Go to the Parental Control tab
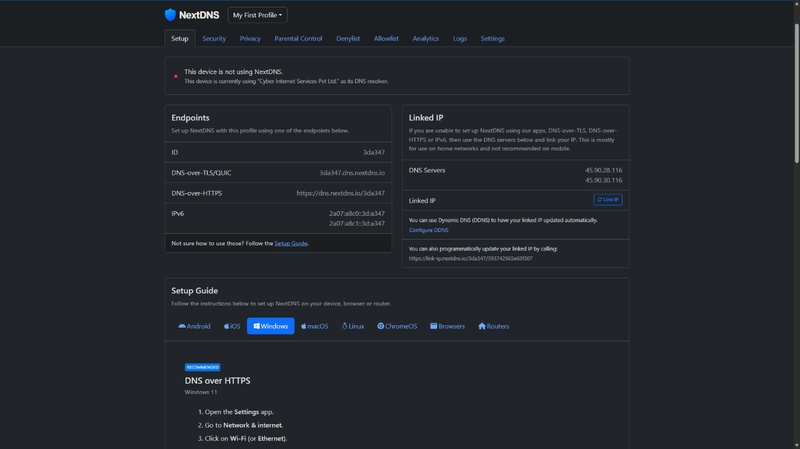Viewport: 800px width, 449px height. (x=298, y=38)
